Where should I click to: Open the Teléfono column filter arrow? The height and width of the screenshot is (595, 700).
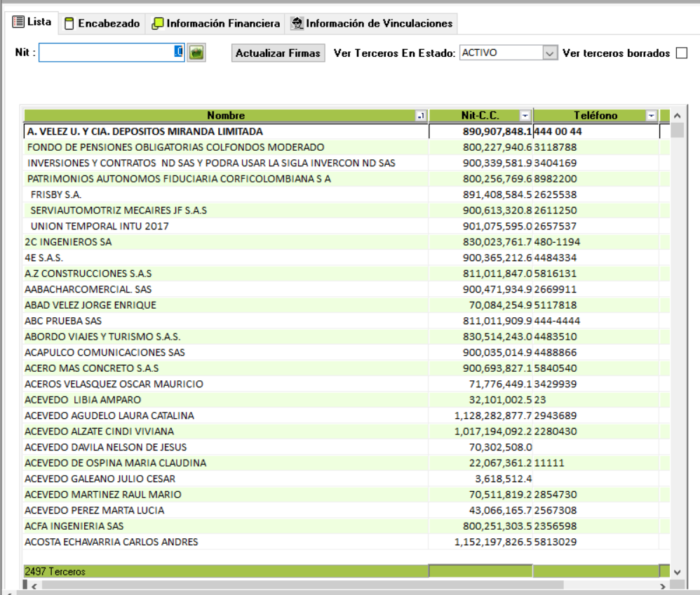[652, 116]
